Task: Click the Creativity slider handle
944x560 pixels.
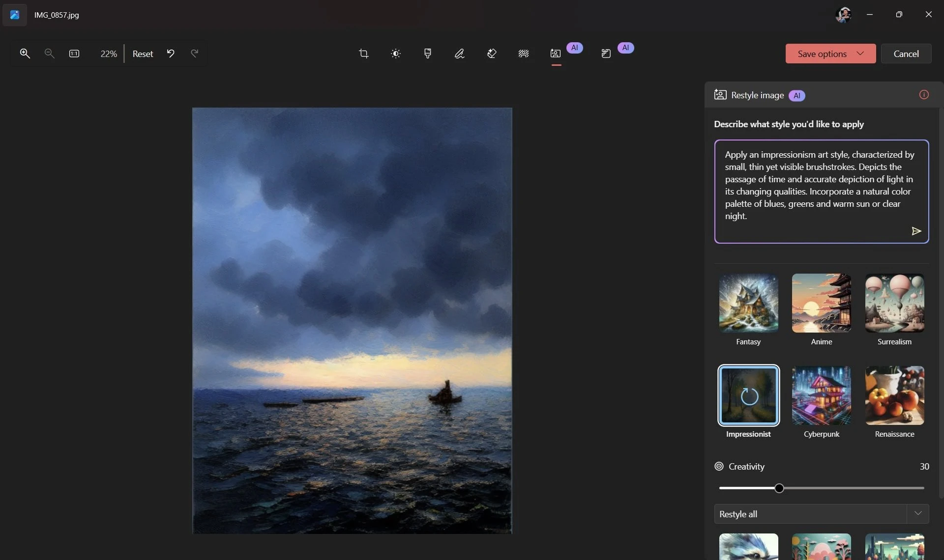Action: pyautogui.click(x=779, y=488)
